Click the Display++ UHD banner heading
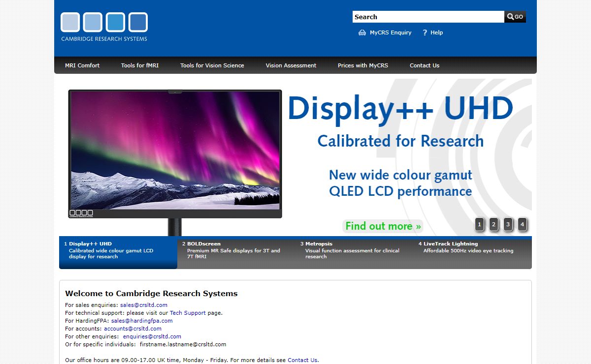The image size is (591, 364). 400,109
